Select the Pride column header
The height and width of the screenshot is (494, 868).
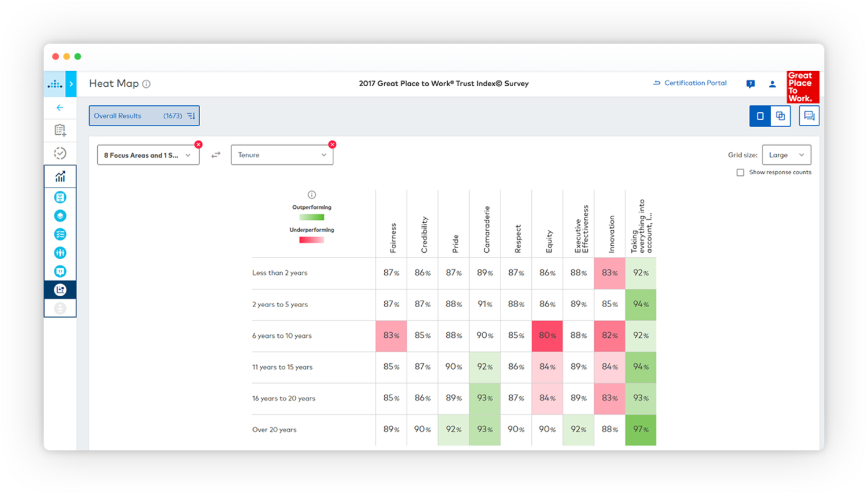click(x=455, y=244)
